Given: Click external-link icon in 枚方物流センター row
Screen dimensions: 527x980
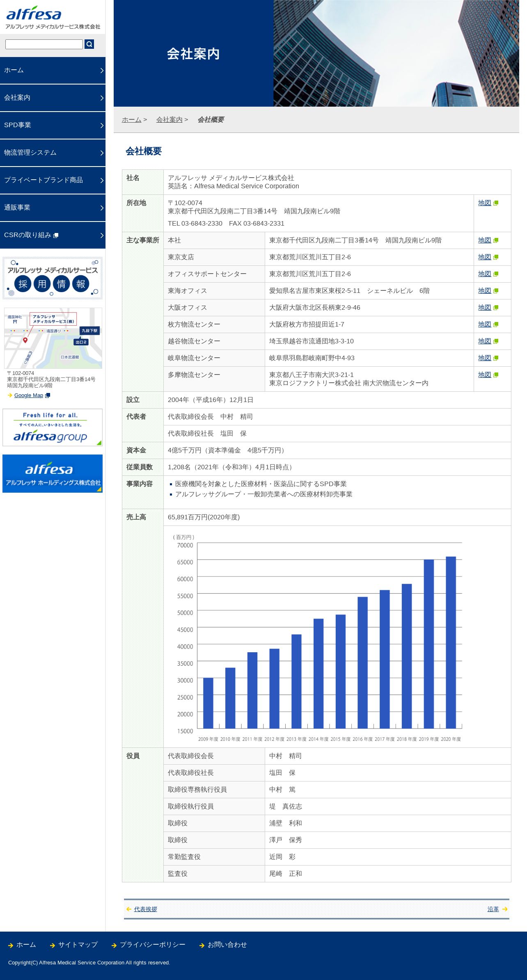Looking at the screenshot, I should [x=496, y=324].
